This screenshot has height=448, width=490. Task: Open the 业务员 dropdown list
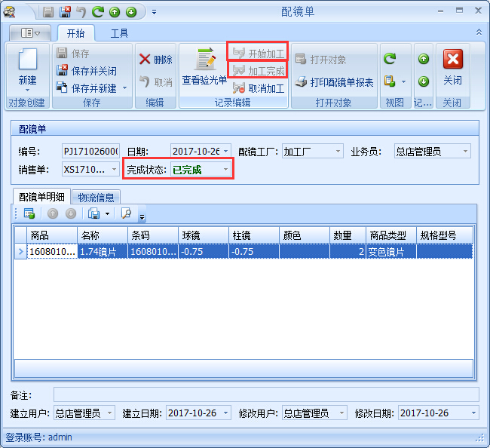tap(465, 152)
